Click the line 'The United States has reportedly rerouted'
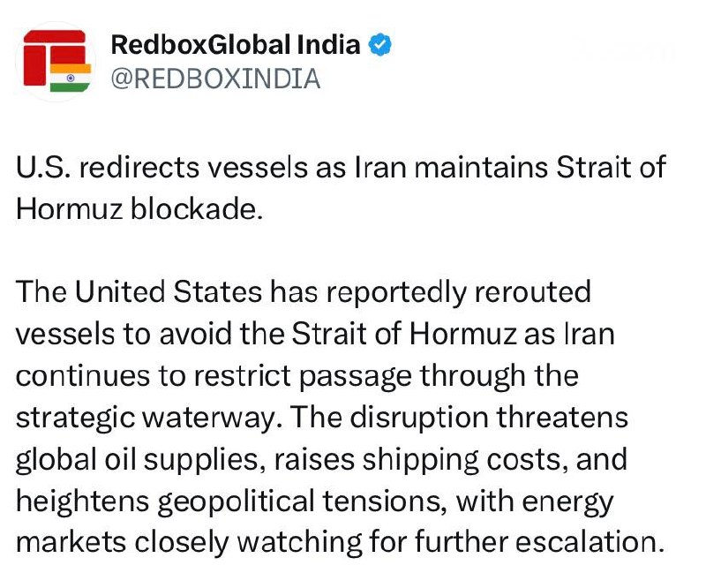The width and height of the screenshot is (706, 588). (x=304, y=292)
